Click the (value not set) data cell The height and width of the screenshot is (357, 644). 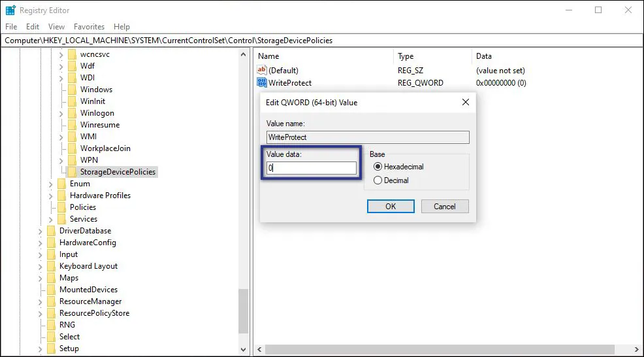point(500,71)
